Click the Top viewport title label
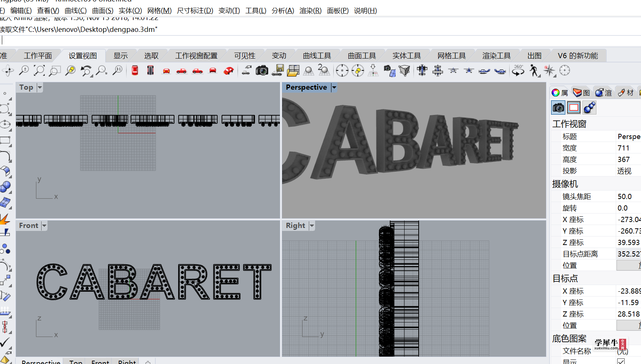The width and height of the screenshot is (641, 364). [26, 87]
